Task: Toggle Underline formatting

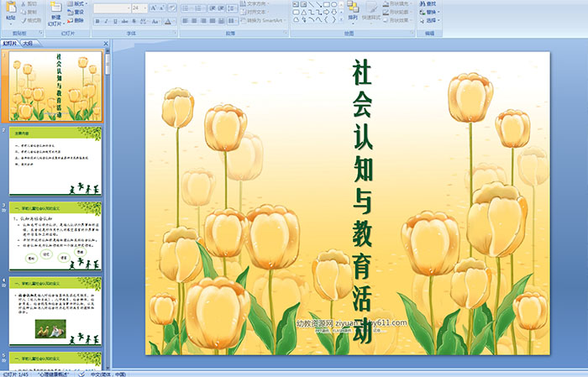Action: pyautogui.click(x=115, y=21)
